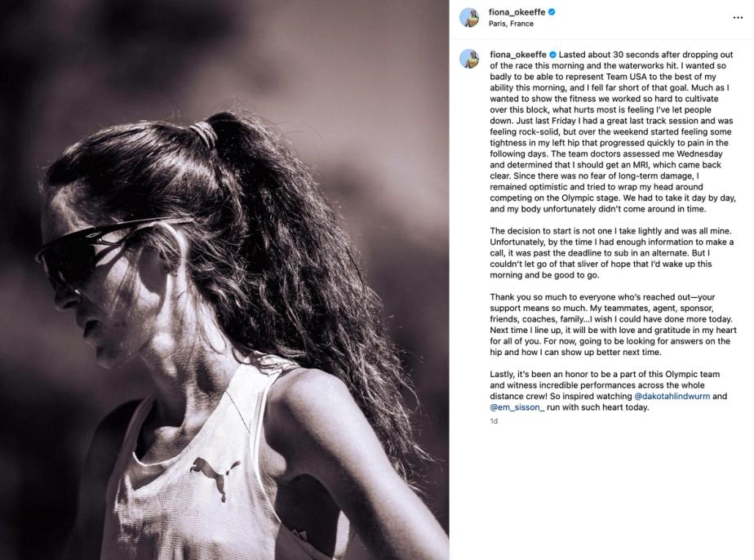The height and width of the screenshot is (560, 754).
Task: Click the hair tie in the photo
Action: [x=204, y=134]
